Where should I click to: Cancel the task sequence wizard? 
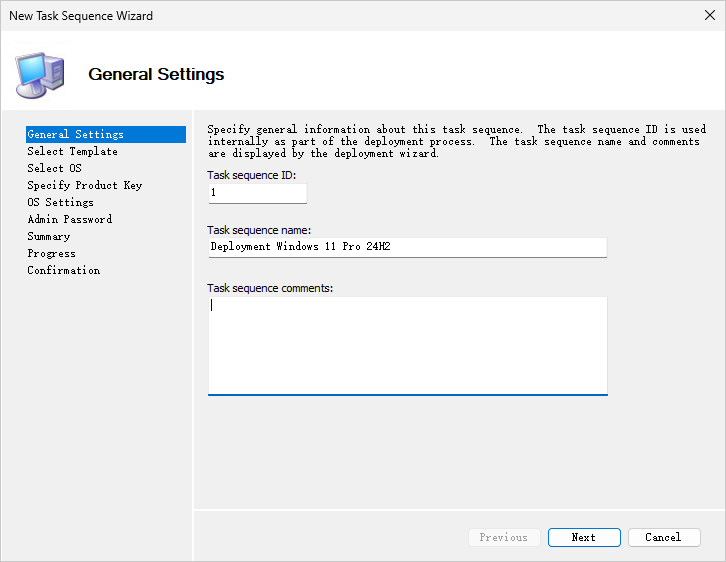[x=664, y=537]
